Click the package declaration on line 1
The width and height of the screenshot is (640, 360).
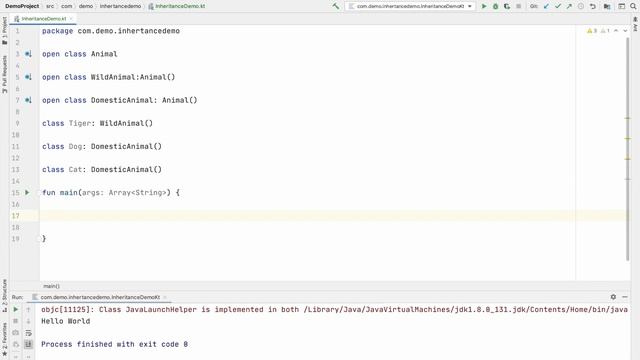pyautogui.click(x=111, y=31)
